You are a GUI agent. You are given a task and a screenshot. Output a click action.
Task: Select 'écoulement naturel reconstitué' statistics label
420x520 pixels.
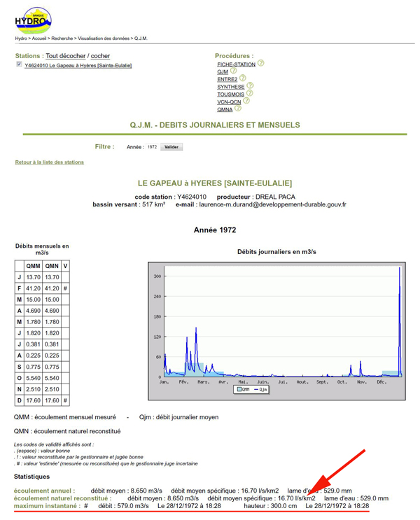pyautogui.click(x=62, y=498)
